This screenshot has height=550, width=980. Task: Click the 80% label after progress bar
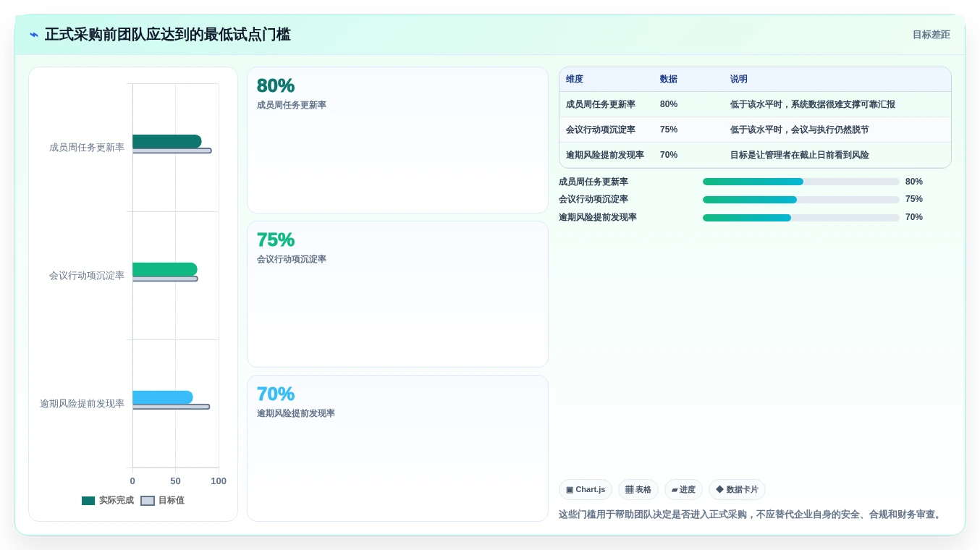pos(914,182)
